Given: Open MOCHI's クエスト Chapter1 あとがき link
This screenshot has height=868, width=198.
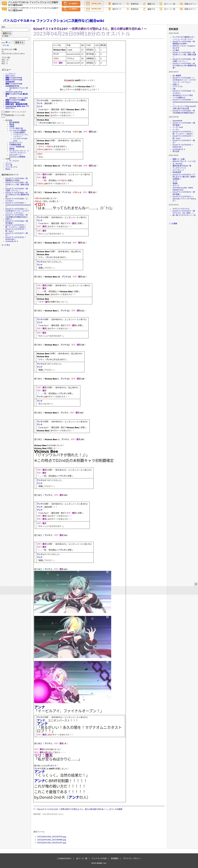Looking at the screenshot, I should point(184,47).
